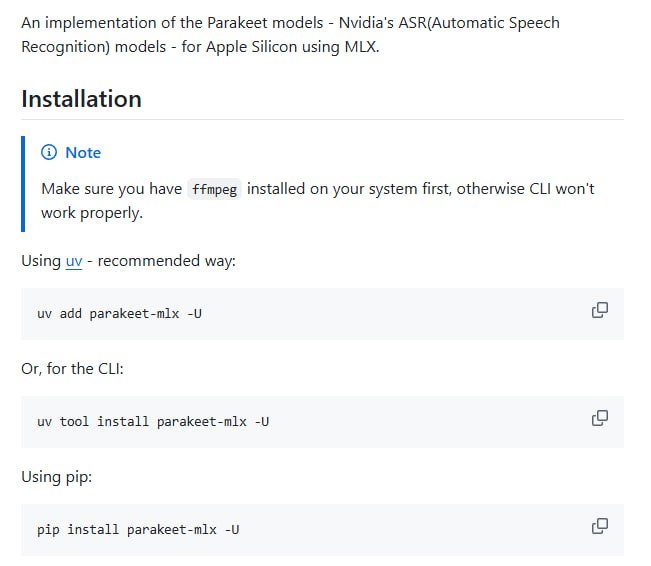Image resolution: width=651 pixels, height=566 pixels.
Task: Click the 'pip install parakeet-mlx -U' code text
Action: coord(138,529)
